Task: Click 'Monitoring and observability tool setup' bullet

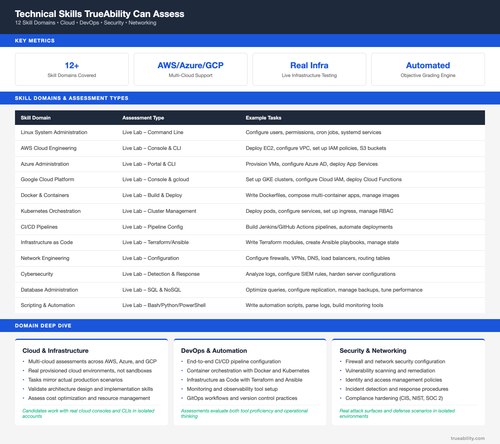Action: [232, 389]
